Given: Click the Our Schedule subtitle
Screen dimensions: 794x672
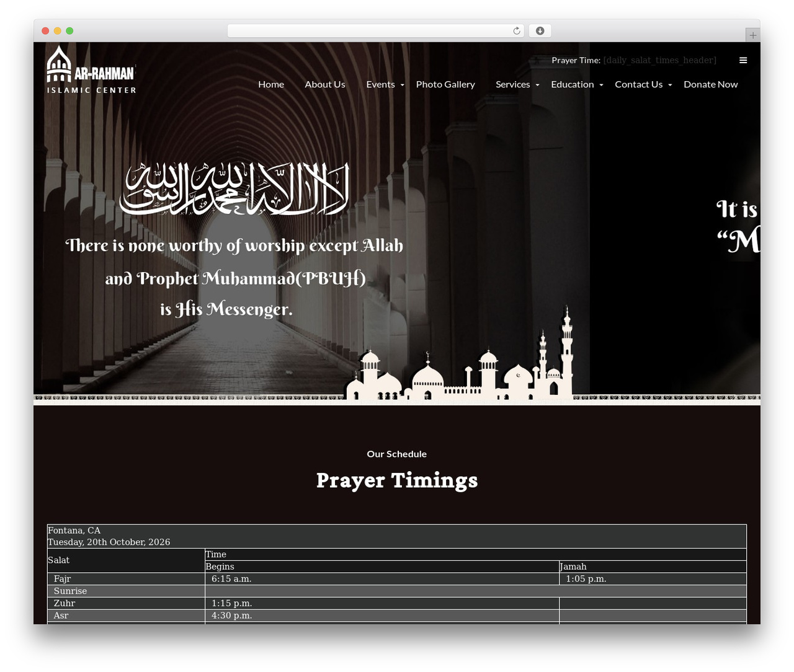Looking at the screenshot, I should (x=397, y=454).
